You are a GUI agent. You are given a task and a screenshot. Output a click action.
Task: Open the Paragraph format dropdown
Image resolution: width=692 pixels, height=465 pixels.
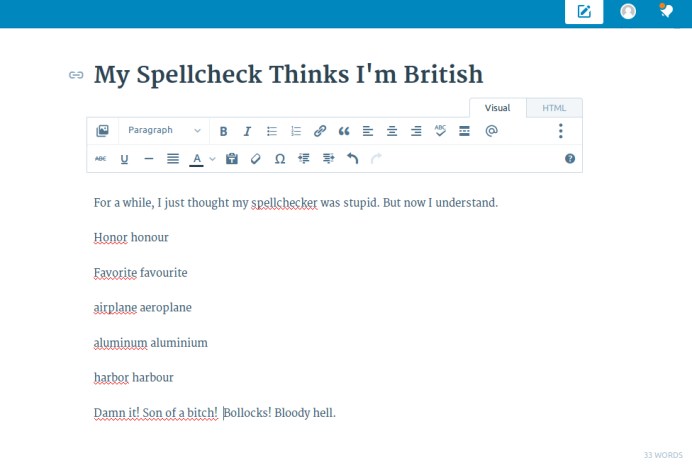164,131
